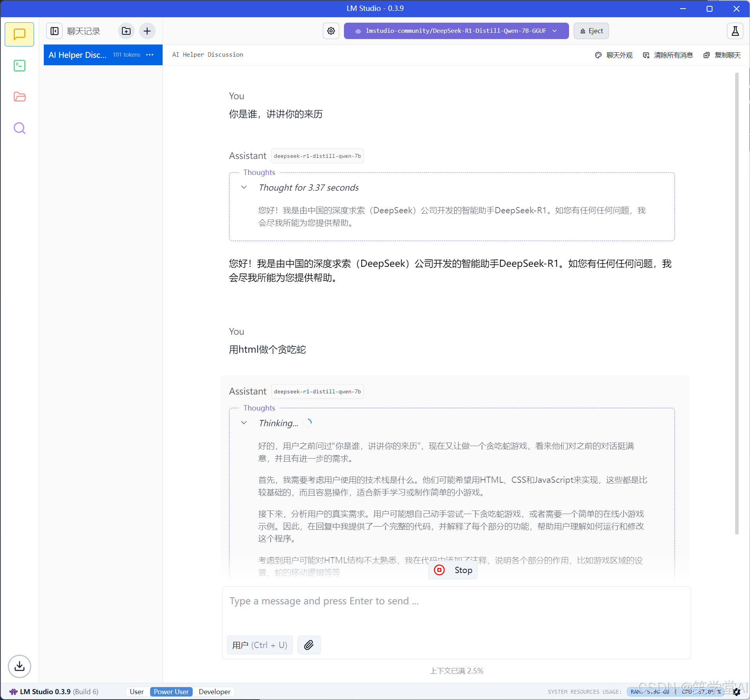Viewport: 750px width, 700px height.
Task: Close the LM Studio window
Action: [736, 9]
